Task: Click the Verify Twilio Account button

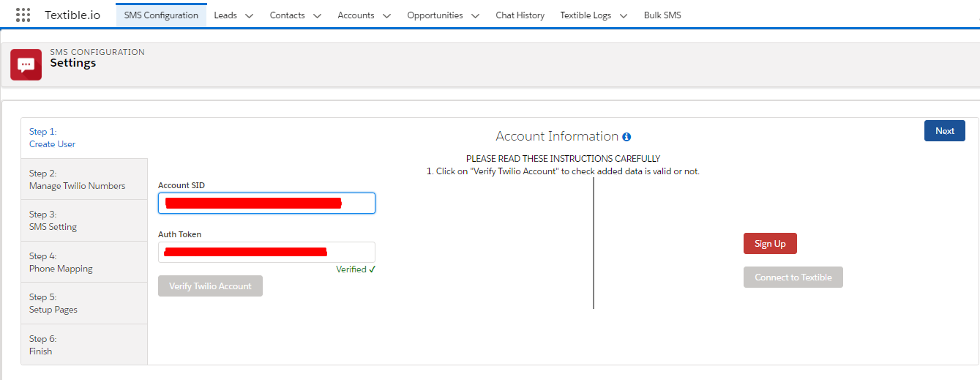Action: 210,286
